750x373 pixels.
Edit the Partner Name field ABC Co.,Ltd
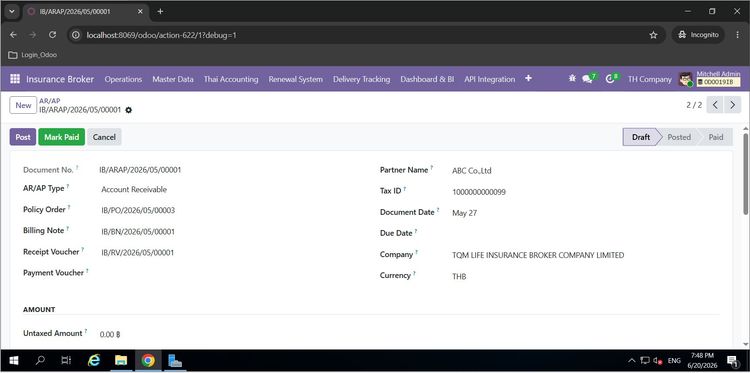pos(585,171)
